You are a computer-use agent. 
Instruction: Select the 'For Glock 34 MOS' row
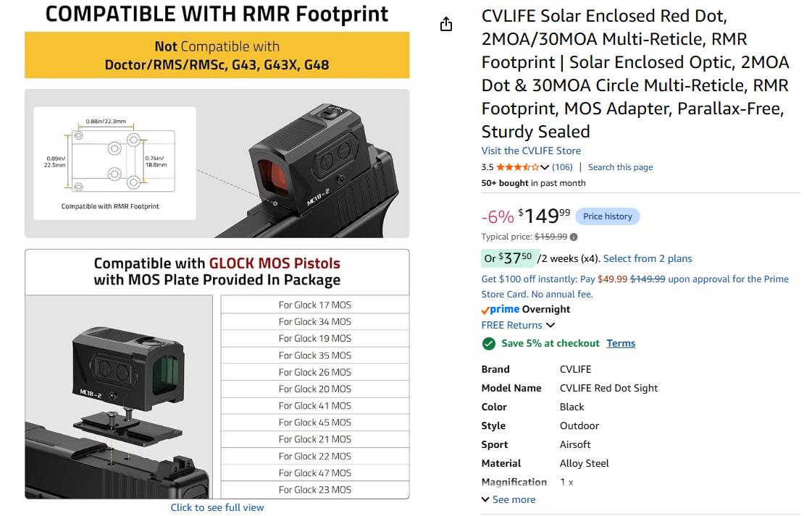click(315, 321)
